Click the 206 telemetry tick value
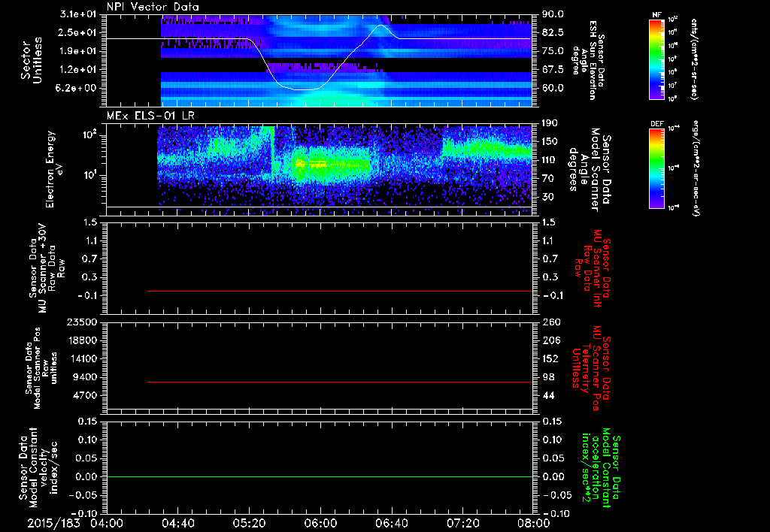The image size is (770, 532). (551, 340)
